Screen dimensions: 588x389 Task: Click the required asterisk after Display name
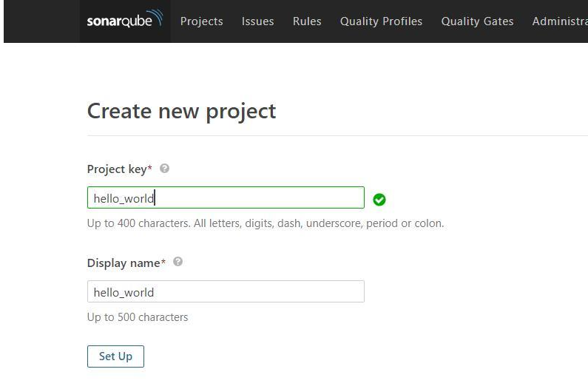163,261
